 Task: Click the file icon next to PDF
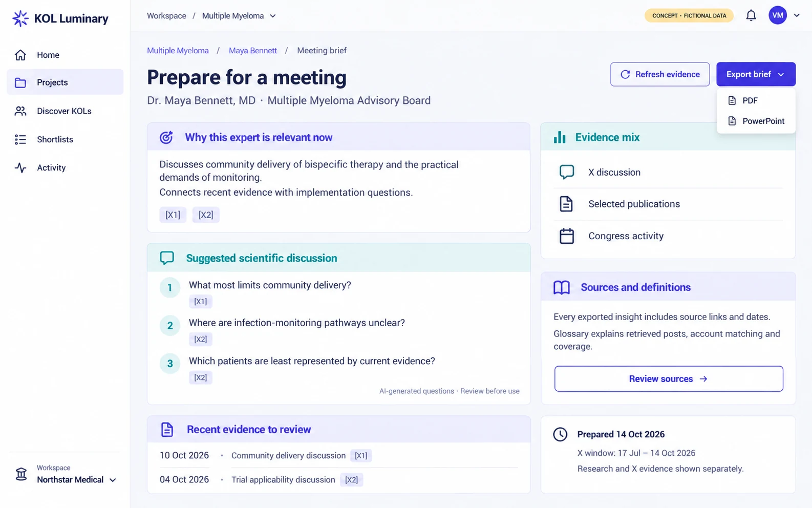tap(732, 101)
